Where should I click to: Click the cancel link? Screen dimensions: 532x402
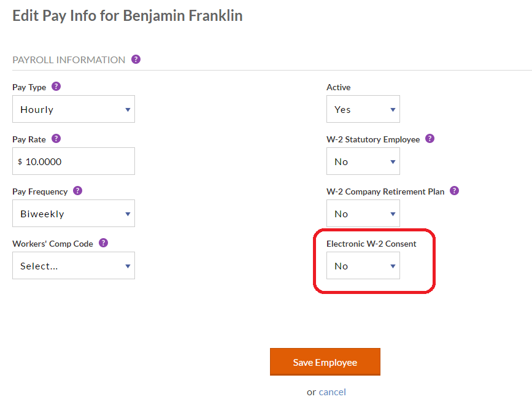332,392
